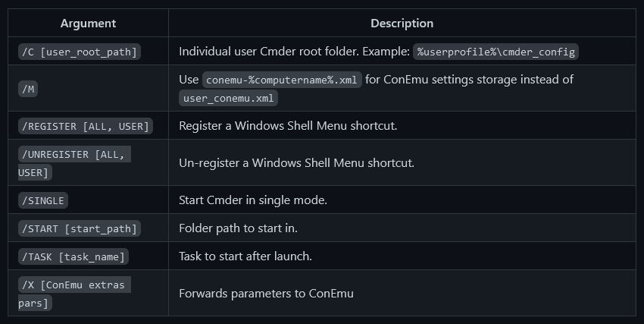The width and height of the screenshot is (644, 324).
Task: Click the Argument column header
Action: 88,24
